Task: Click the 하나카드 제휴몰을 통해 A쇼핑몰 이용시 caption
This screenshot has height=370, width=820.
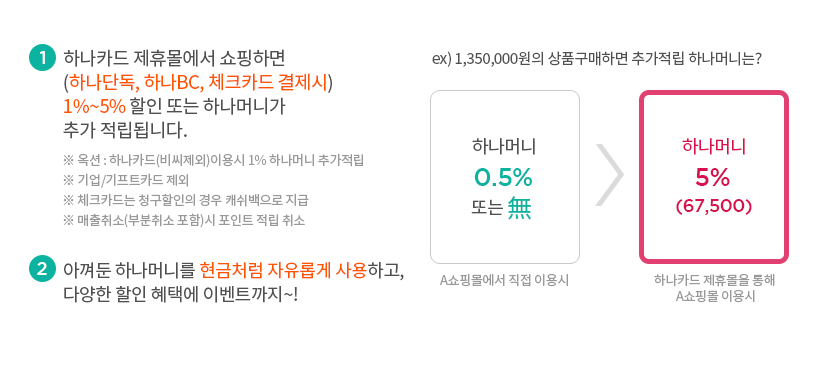Action: tap(714, 288)
